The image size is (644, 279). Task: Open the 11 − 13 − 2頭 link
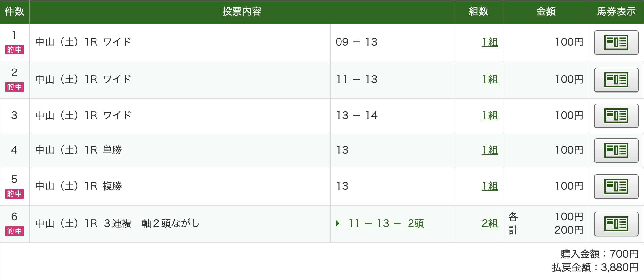387,224
